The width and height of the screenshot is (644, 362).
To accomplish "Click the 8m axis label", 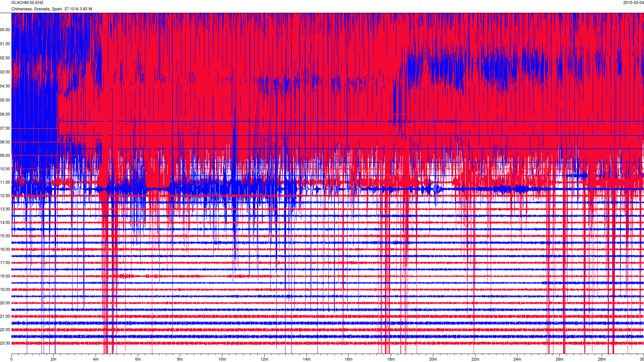I will point(180,359).
